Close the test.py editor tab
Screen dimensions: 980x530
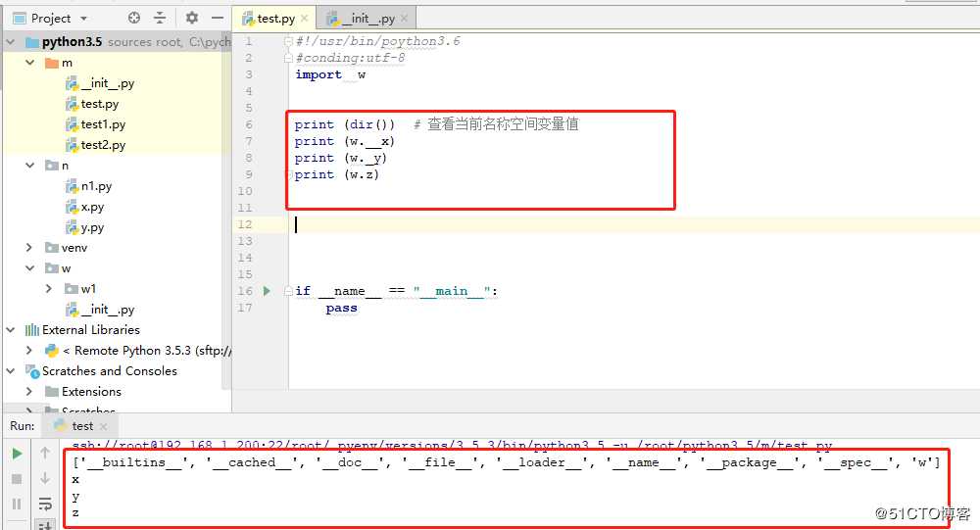pos(305,19)
